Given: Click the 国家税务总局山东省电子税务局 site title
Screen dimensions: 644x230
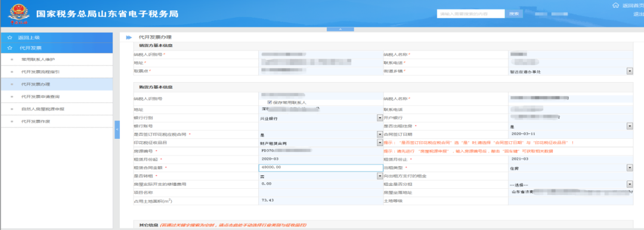Looking at the screenshot, I should [107, 14].
